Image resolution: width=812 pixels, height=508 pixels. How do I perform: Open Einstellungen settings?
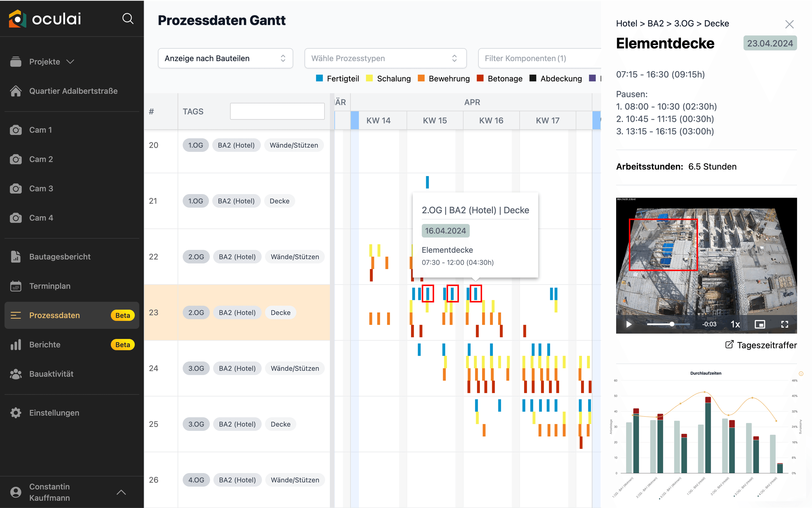coord(54,413)
